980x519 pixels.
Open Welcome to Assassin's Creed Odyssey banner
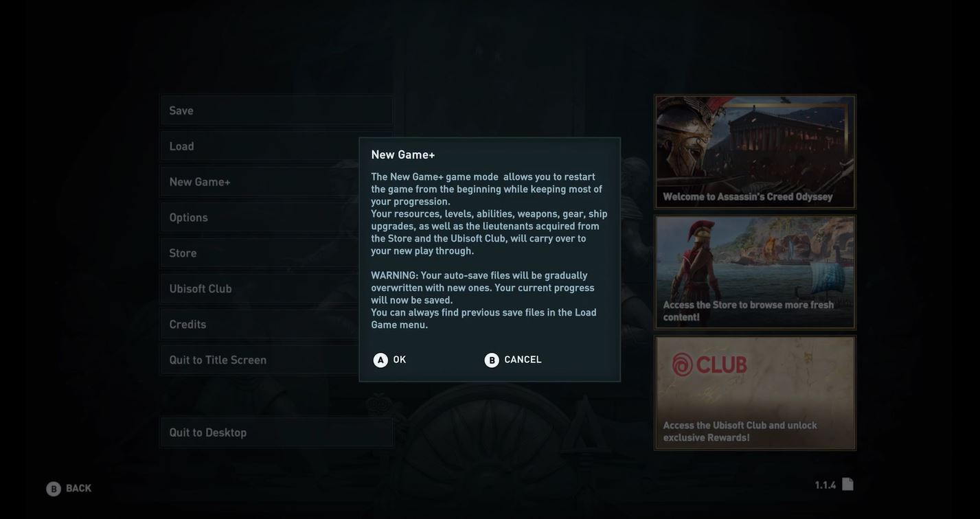pos(755,152)
